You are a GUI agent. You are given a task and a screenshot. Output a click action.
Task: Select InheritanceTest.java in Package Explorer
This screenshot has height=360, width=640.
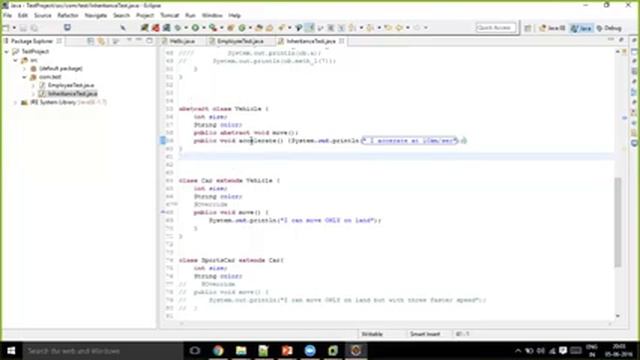pos(72,93)
